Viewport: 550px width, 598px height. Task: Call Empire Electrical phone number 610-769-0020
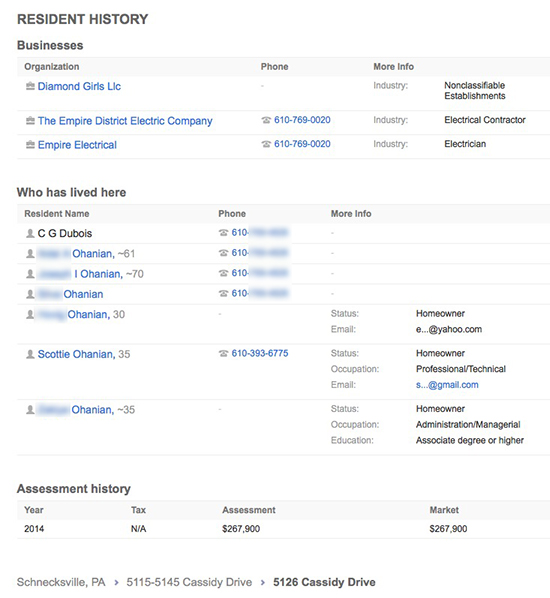coord(302,144)
